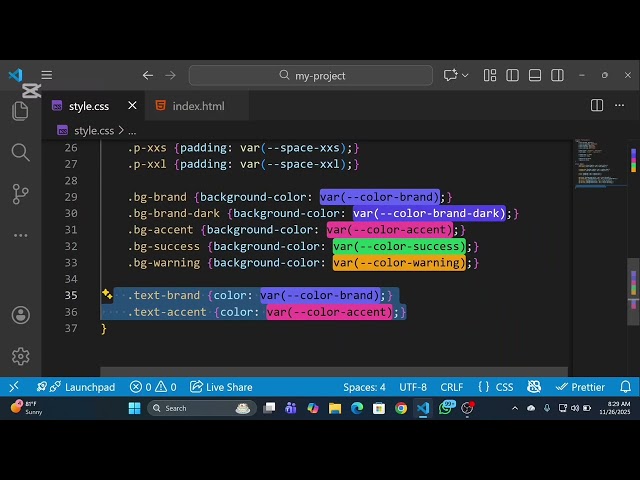Split the editor to the right
640x480 pixels.
[597, 105]
